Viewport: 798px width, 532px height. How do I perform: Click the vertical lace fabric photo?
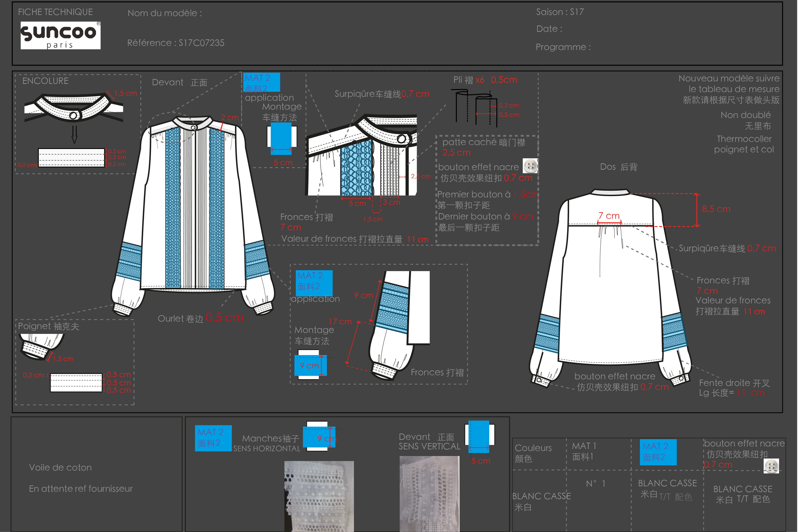[429, 494]
